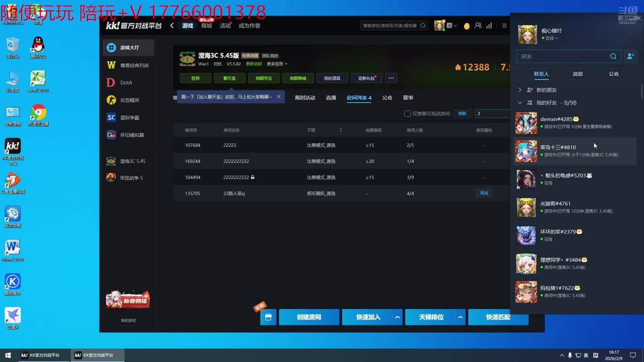The image size is (644, 362).
Task: Click the game search input field
Action: (x=390, y=26)
